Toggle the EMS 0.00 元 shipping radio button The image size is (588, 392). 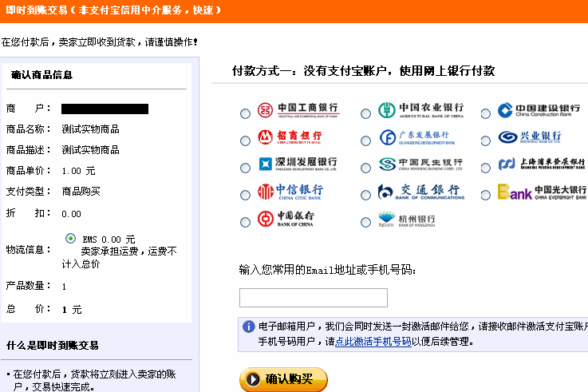tap(70, 238)
